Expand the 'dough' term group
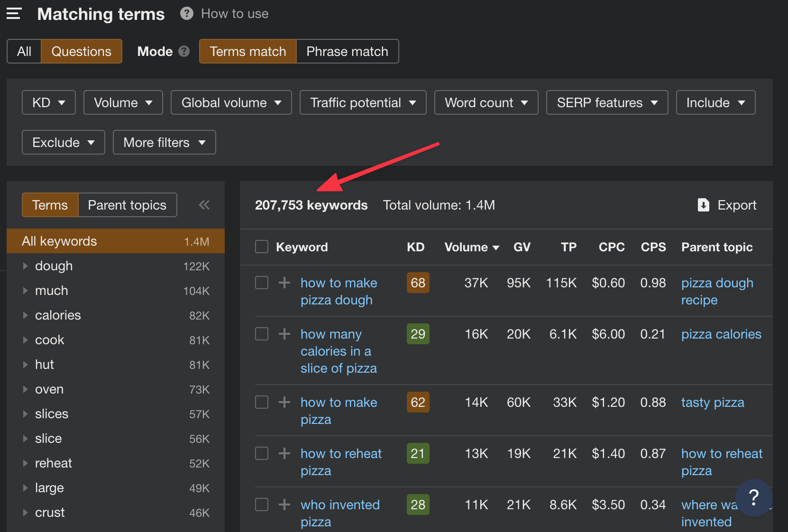This screenshot has height=532, width=788. pyautogui.click(x=26, y=266)
